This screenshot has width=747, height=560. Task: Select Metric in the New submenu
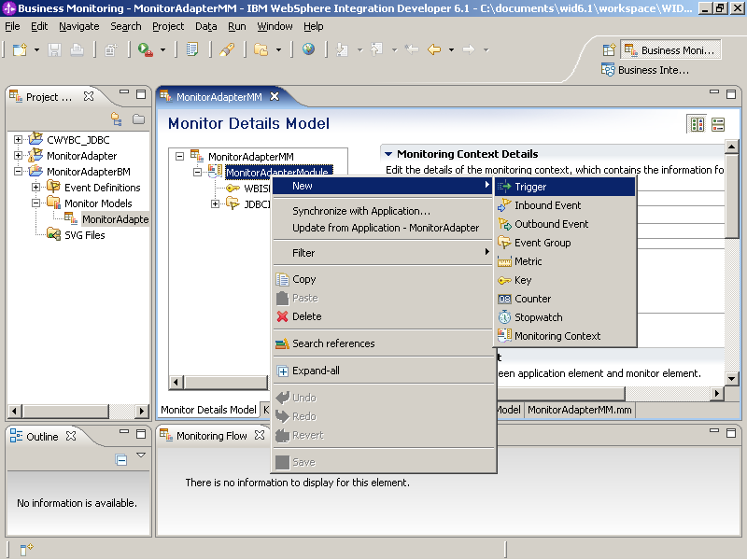[x=565, y=261]
